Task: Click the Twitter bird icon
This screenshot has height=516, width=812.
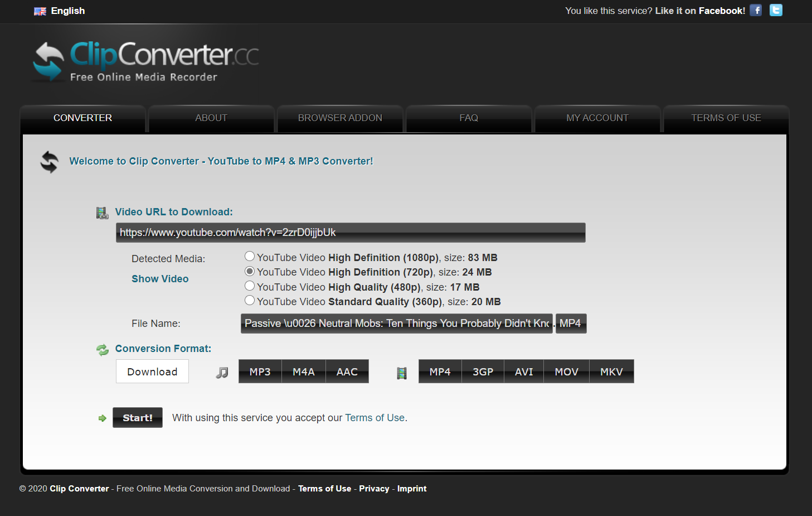Action: [776, 10]
